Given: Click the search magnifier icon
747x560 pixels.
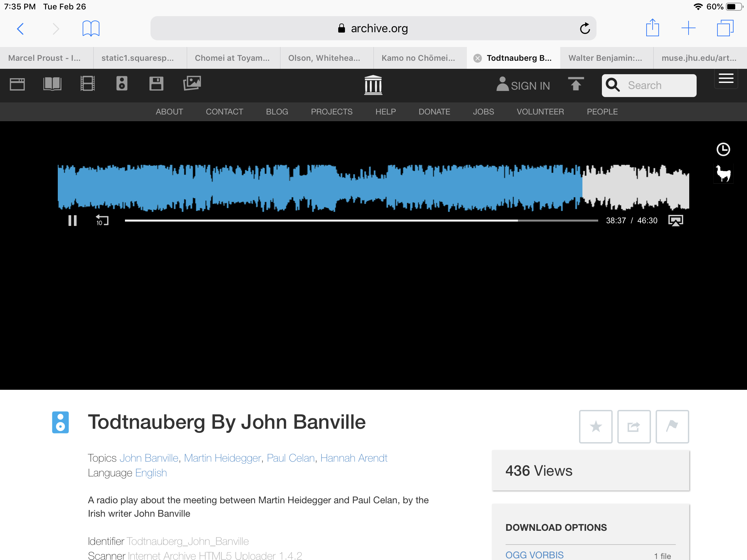Looking at the screenshot, I should coord(613,85).
